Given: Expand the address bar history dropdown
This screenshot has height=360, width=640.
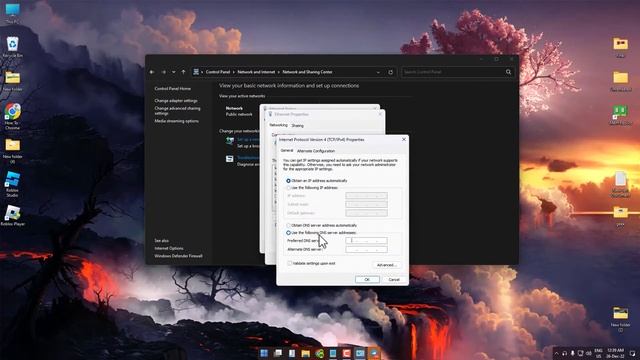Looking at the screenshot, I should 378,72.
